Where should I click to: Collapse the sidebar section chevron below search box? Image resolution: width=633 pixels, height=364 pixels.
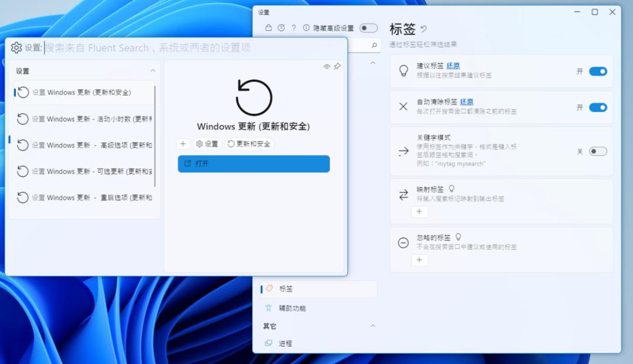(373, 63)
